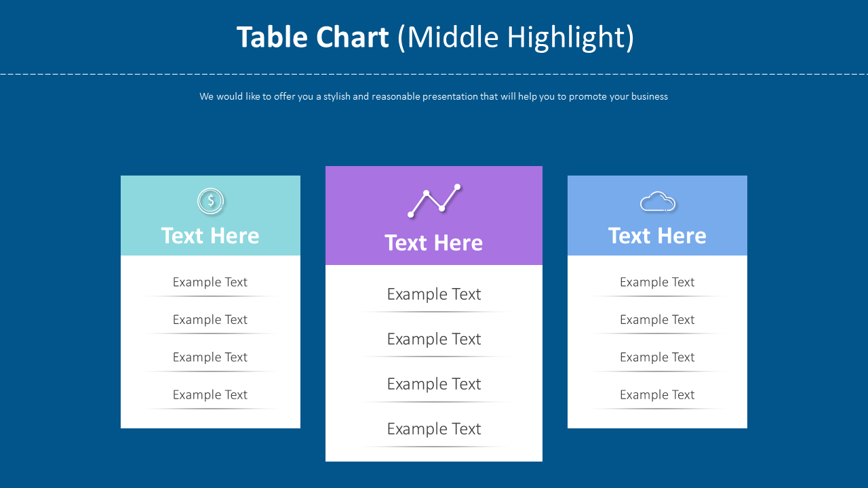The width and height of the screenshot is (868, 488).
Task: Select the line chart trend icon
Action: (434, 201)
